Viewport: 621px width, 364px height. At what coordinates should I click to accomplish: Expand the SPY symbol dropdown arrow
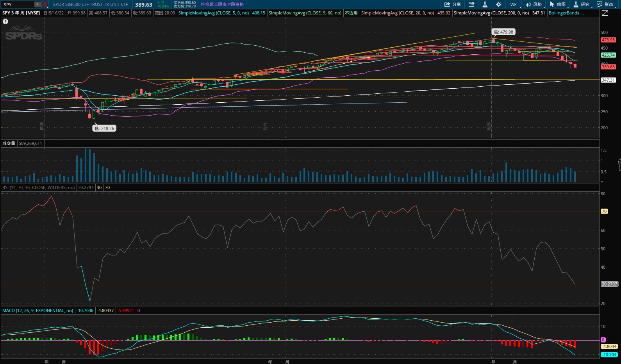[x=37, y=5]
